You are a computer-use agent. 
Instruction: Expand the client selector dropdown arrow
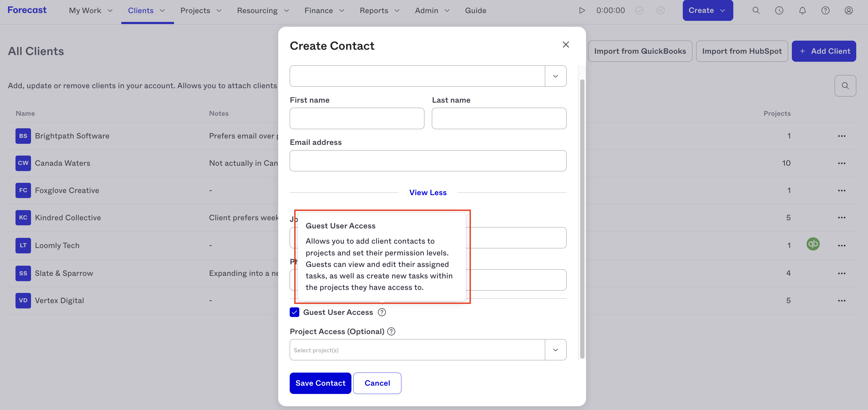coord(555,76)
